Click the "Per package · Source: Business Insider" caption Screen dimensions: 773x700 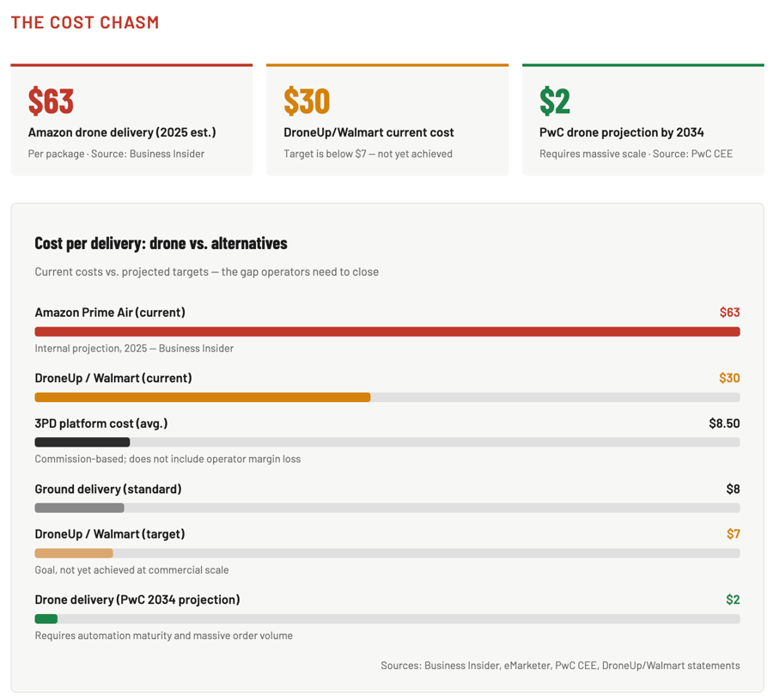(x=116, y=154)
